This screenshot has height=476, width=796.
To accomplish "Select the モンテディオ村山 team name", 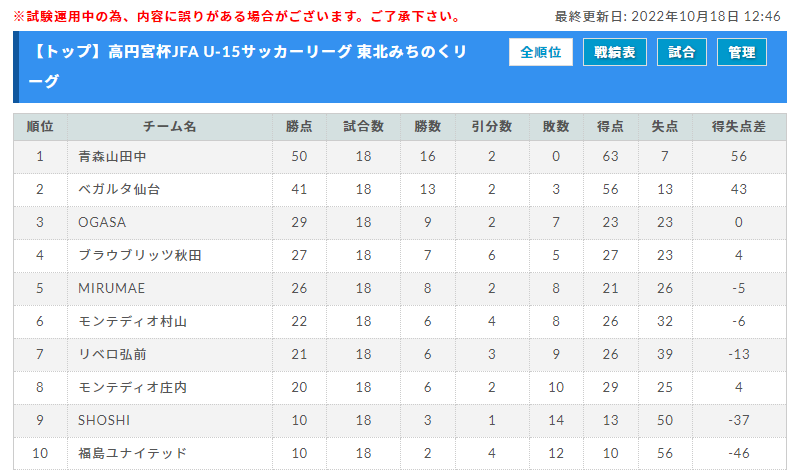I will click(132, 321).
